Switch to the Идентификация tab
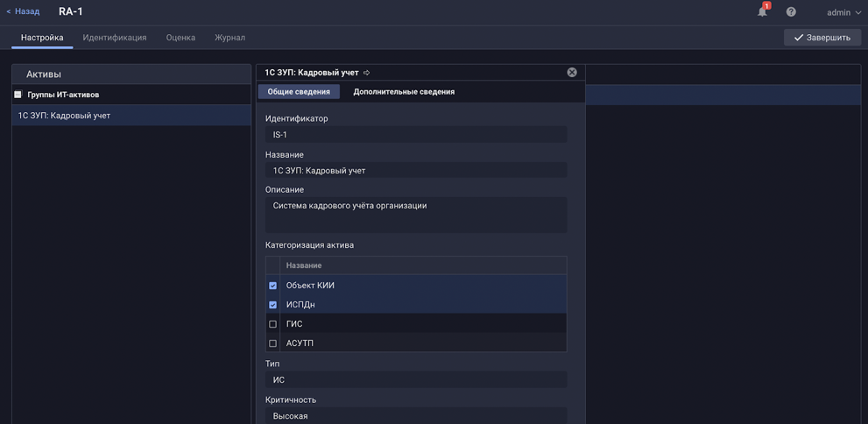Screen dimensions: 868x424 point(115,38)
